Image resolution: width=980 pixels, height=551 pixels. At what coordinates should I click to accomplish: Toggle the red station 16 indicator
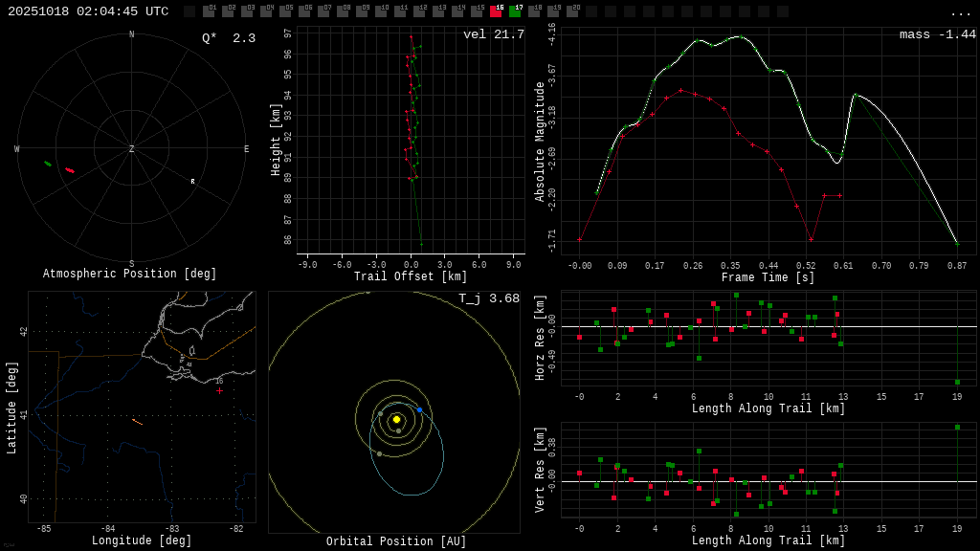[496, 11]
